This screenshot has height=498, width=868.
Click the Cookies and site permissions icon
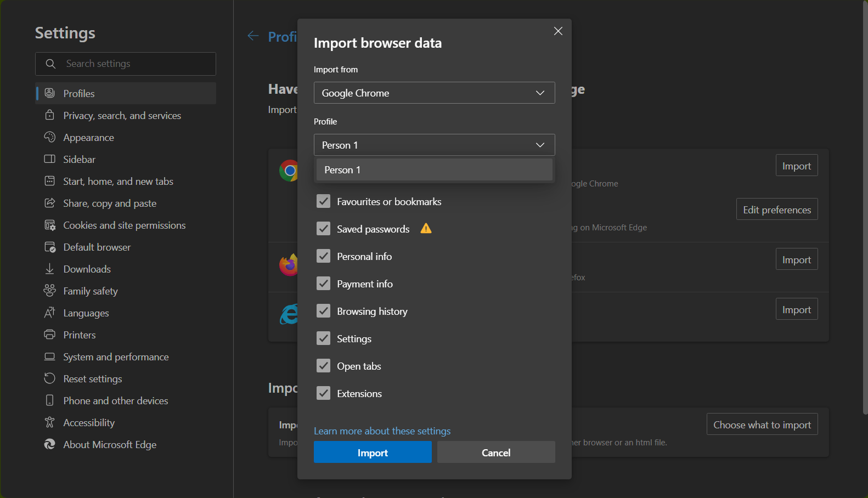(49, 225)
